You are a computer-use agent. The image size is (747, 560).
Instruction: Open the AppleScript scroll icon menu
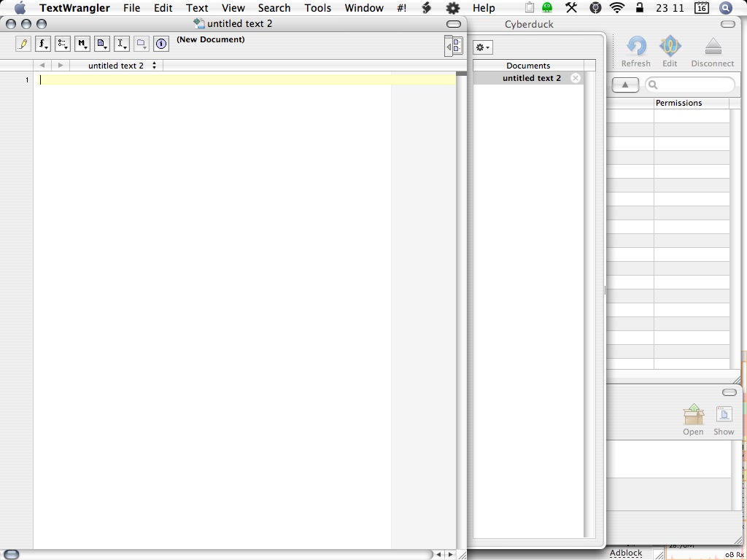[x=426, y=7]
